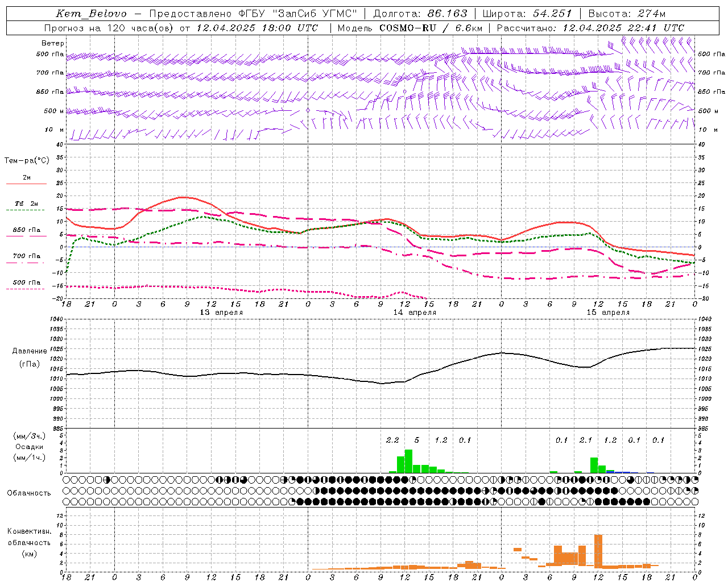This screenshot has width=728, height=582.
Task: Click the 2м temperature legend entry
Action: coord(27,177)
